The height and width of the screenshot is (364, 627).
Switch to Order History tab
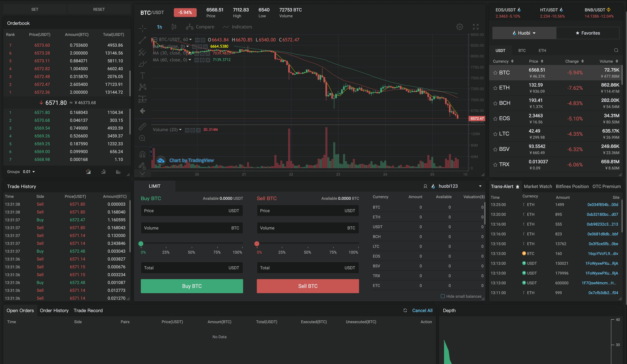tap(54, 310)
